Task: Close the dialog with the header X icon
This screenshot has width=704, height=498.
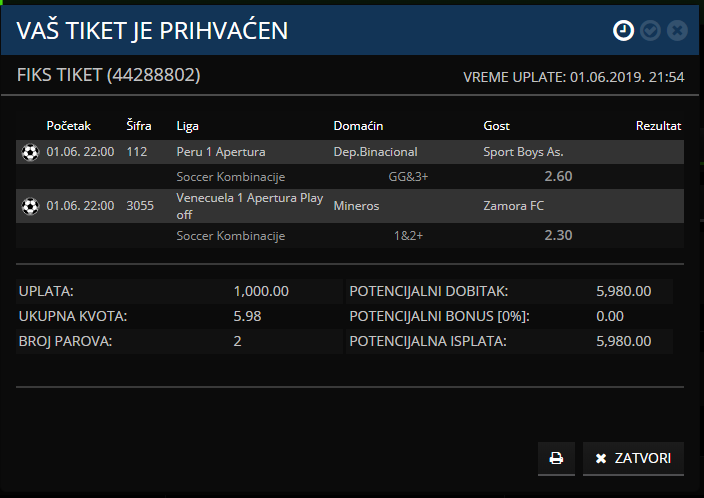Action: point(677,31)
